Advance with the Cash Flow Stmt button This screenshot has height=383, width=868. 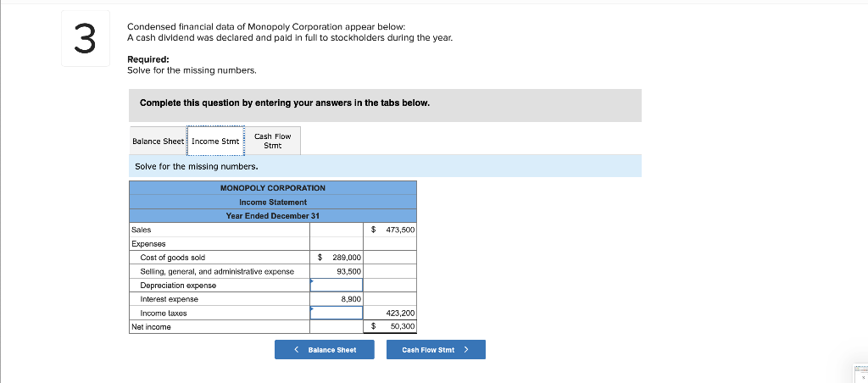(436, 350)
